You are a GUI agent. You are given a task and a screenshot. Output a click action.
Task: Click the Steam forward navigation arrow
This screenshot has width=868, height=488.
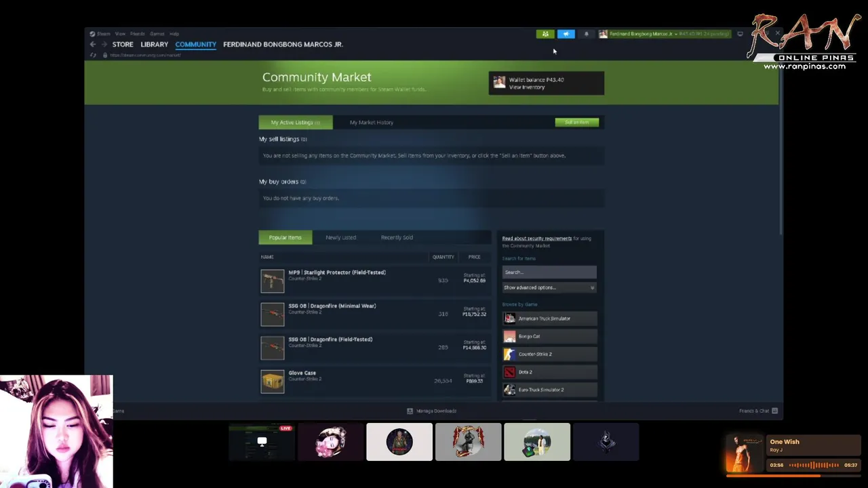(104, 44)
